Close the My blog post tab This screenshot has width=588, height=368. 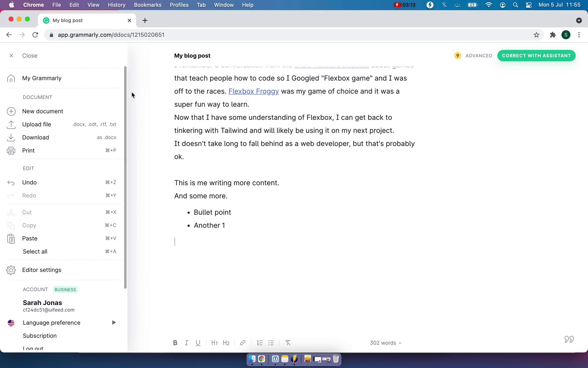coord(129,20)
